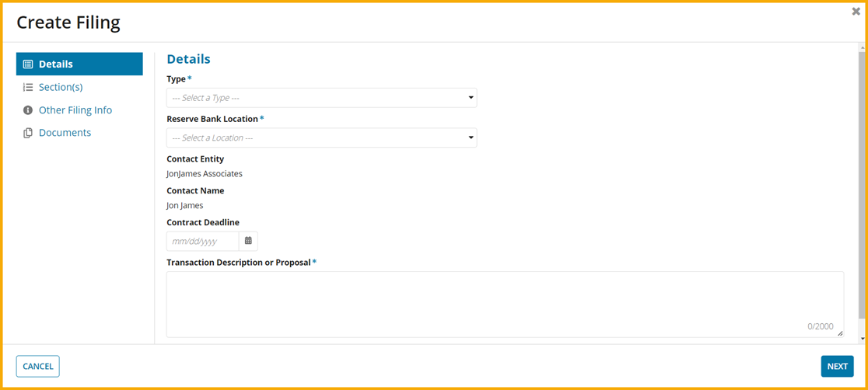Viewport: 868px width, 390px height.
Task: Select the Details tab
Action: click(79, 64)
